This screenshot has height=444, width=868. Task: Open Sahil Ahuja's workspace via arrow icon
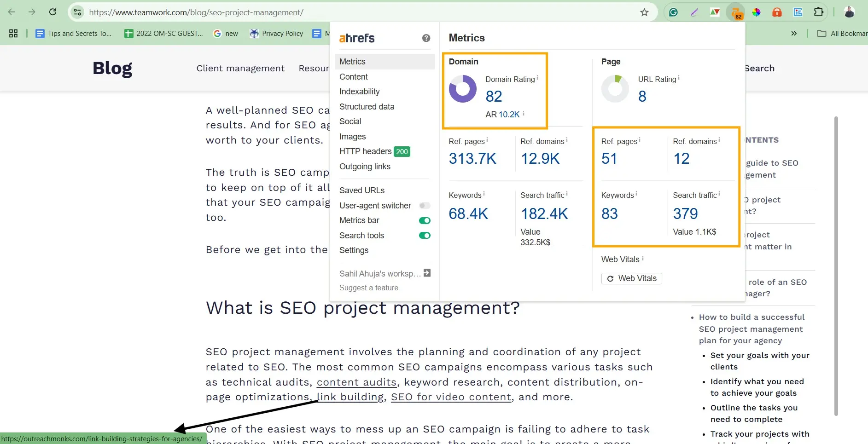click(x=427, y=273)
